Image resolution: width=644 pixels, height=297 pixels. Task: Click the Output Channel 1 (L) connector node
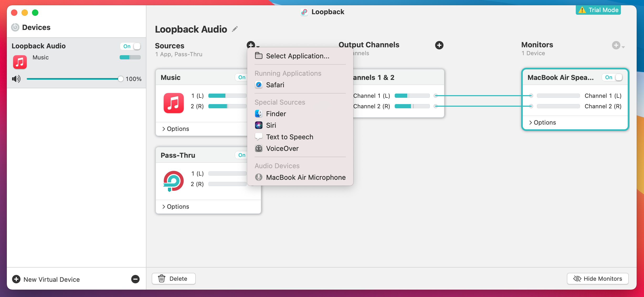(x=436, y=96)
